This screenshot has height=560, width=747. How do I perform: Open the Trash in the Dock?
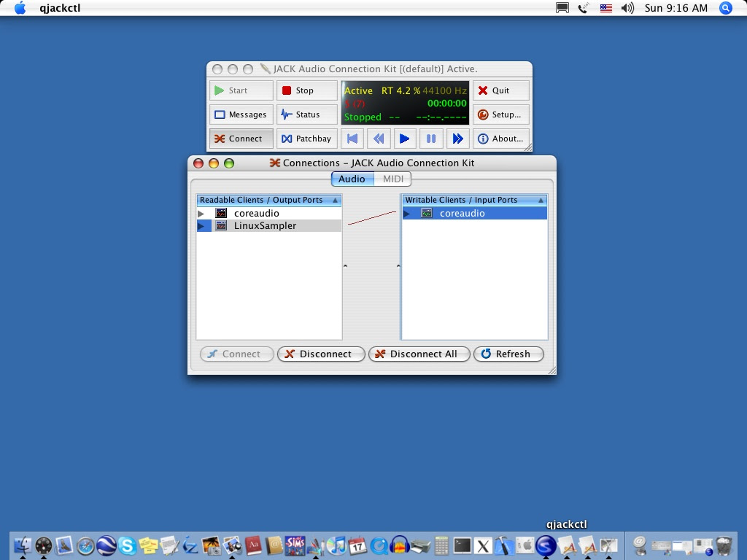[724, 545]
